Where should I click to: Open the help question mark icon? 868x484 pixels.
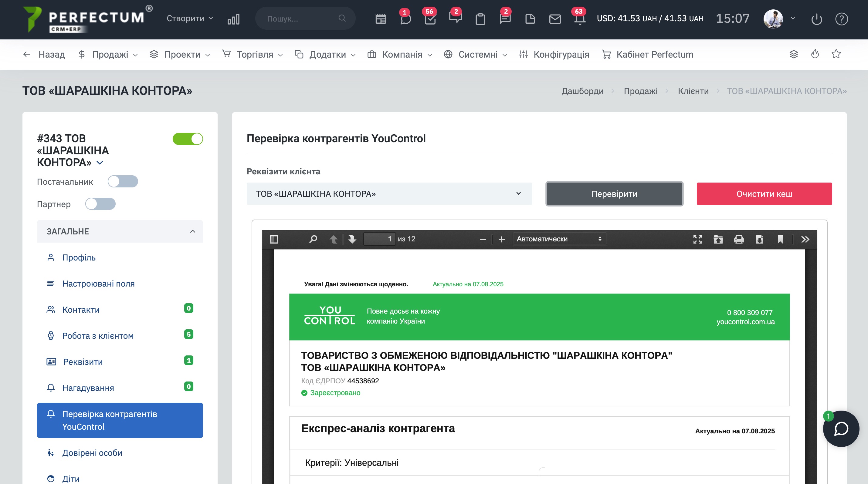point(842,19)
